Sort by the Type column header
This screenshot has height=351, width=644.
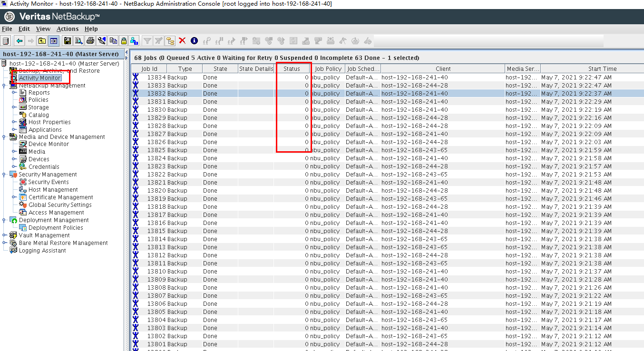(185, 69)
